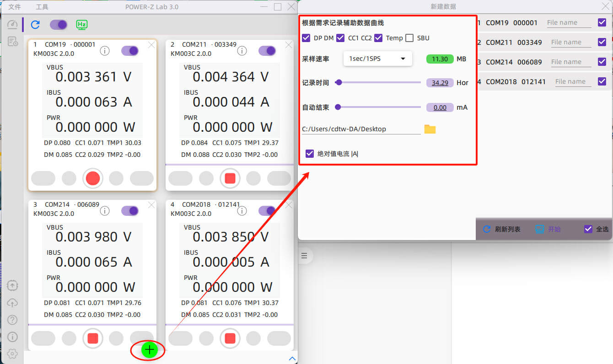Click the 开始 start button
Viewport: 613px width, 364px height.
(548, 229)
